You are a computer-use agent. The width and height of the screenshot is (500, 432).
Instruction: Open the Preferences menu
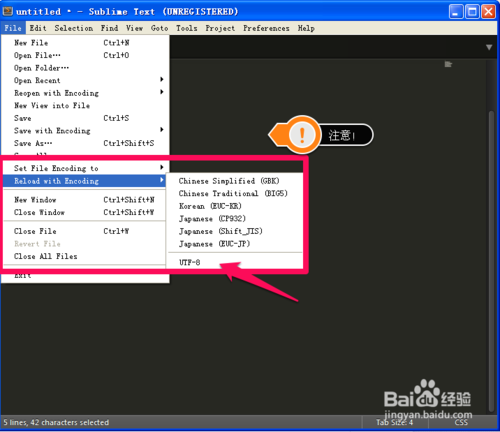pyautogui.click(x=266, y=28)
